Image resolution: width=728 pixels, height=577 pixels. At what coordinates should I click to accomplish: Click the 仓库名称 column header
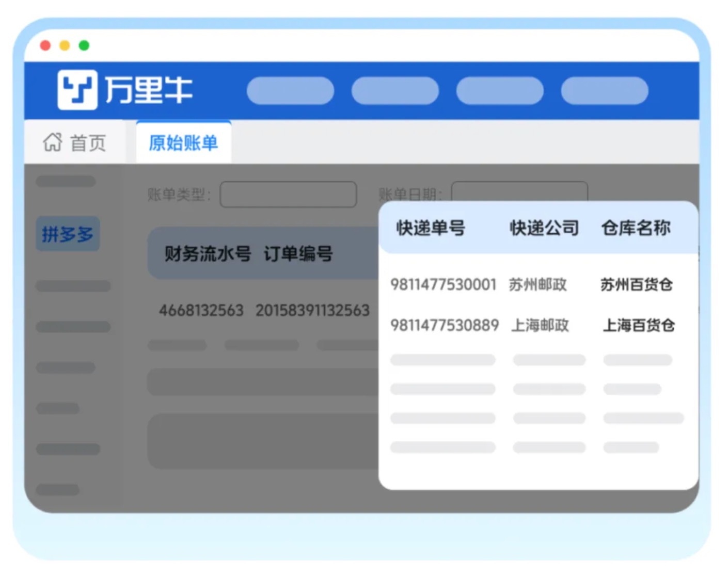636,228
